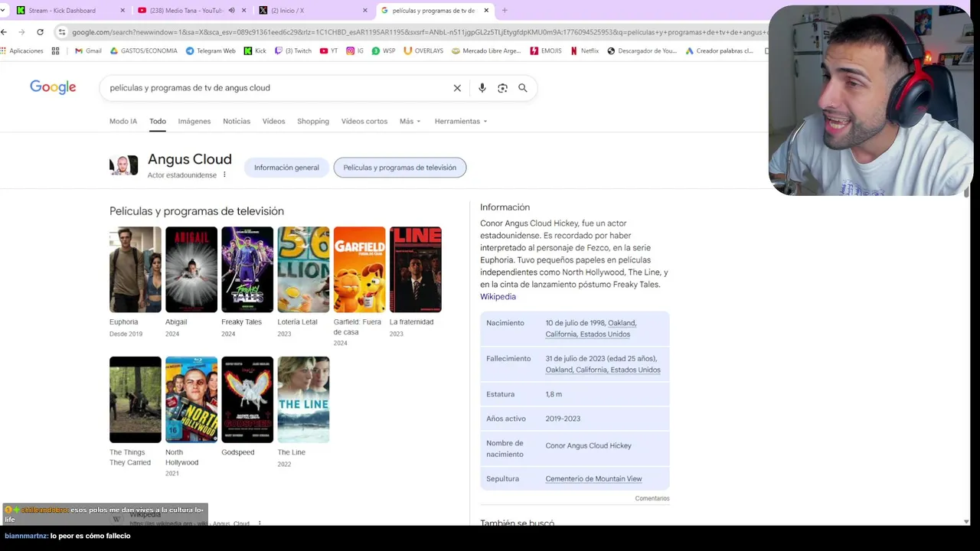
Task: Open The Things They Carried poster
Action: click(x=136, y=399)
